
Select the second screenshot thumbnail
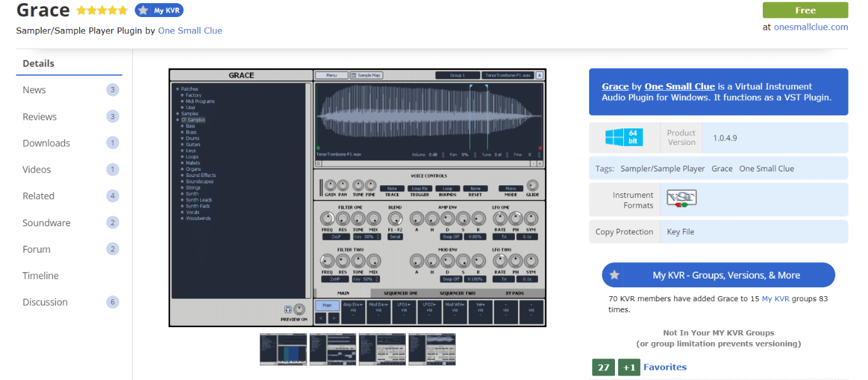coord(333,349)
